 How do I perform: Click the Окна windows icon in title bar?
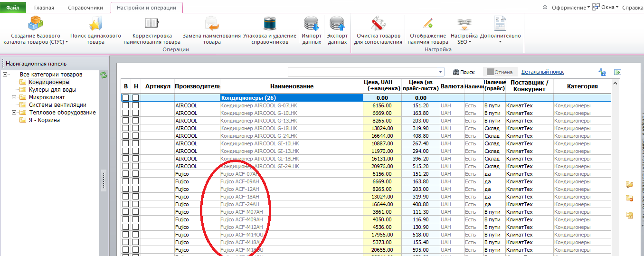(596, 7)
